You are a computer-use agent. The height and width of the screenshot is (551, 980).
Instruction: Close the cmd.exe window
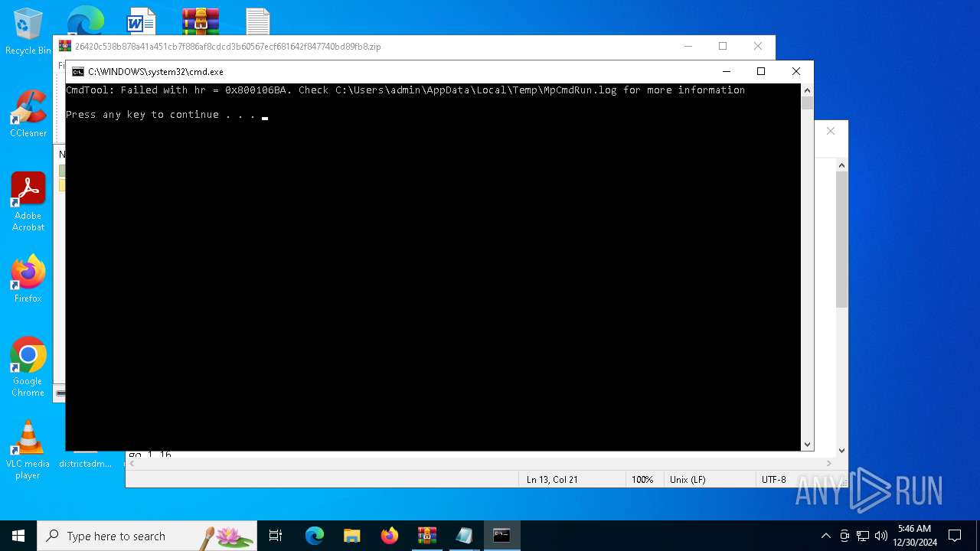(796, 71)
